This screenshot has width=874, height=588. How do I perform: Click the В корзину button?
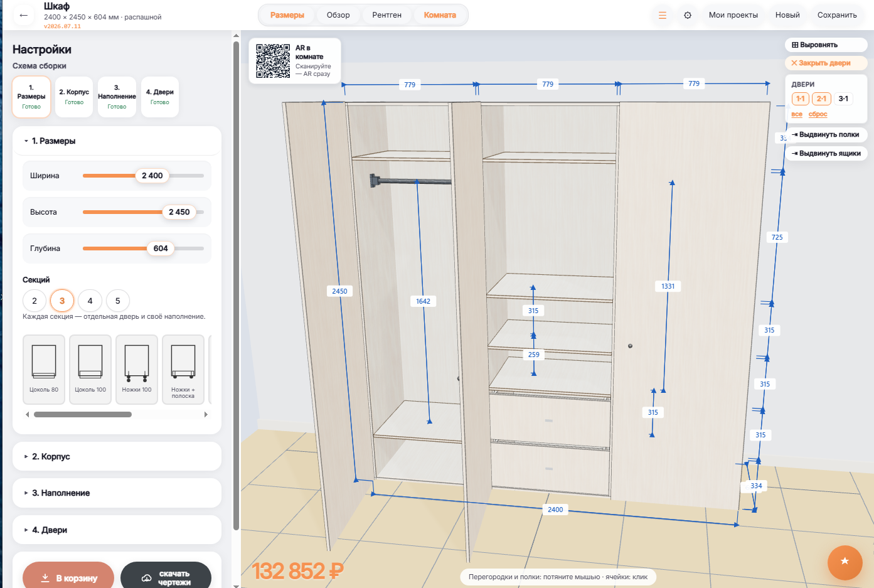[68, 577]
